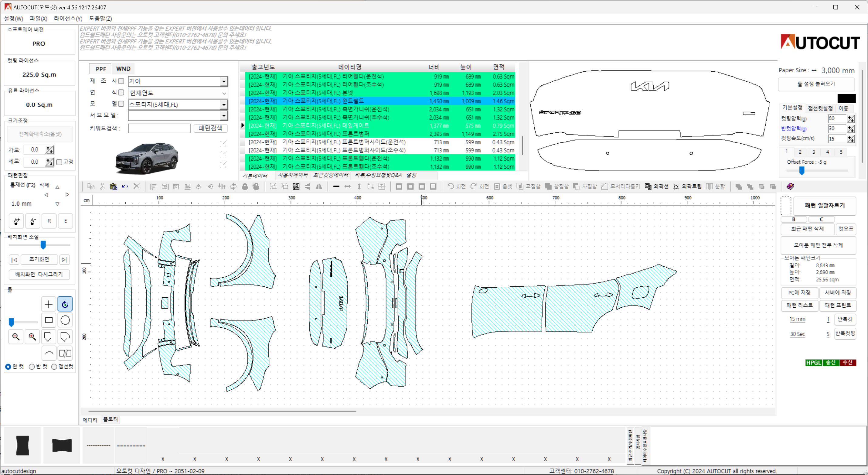Image resolution: width=868 pixels, height=475 pixels.
Task: Select the crosshair plus tool
Action: point(49,304)
